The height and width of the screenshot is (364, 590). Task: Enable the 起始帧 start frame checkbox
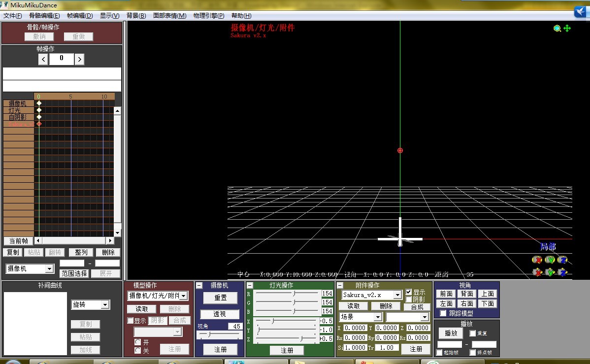pyautogui.click(x=439, y=352)
